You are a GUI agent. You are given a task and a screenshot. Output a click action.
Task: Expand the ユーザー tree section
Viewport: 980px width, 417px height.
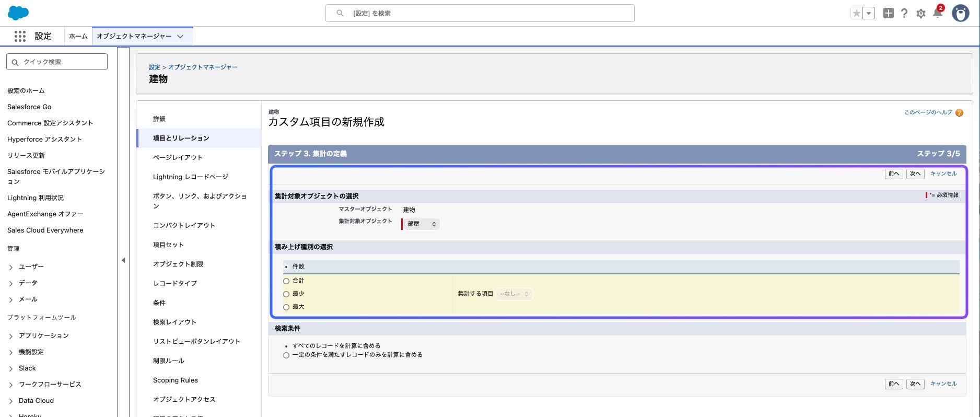pos(11,267)
